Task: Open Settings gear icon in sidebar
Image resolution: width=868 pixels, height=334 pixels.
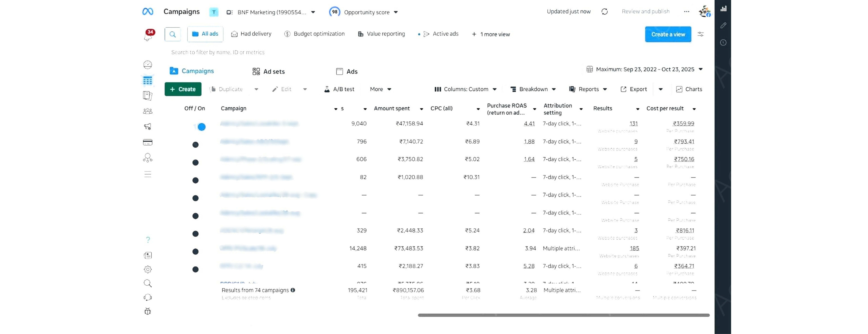Action: (148, 269)
